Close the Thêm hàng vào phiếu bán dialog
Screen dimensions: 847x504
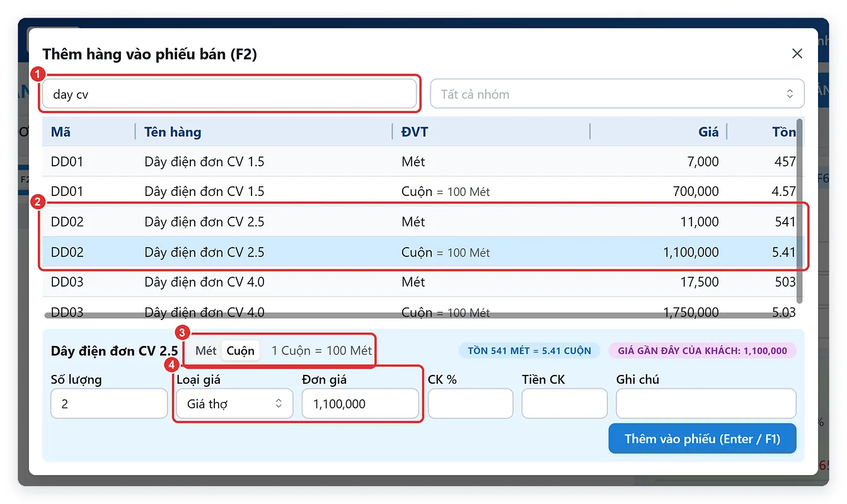797,54
